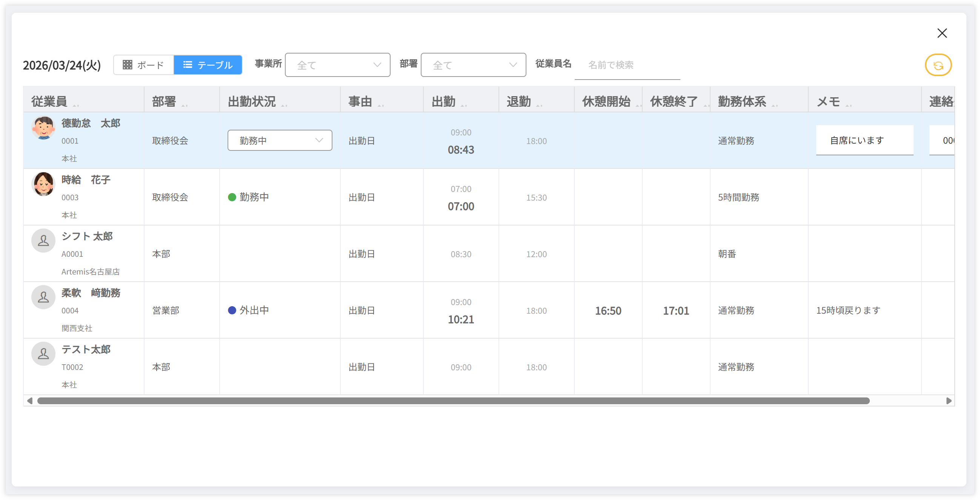
Task: Click placeholder avatar of シフト 太郎
Action: [43, 241]
